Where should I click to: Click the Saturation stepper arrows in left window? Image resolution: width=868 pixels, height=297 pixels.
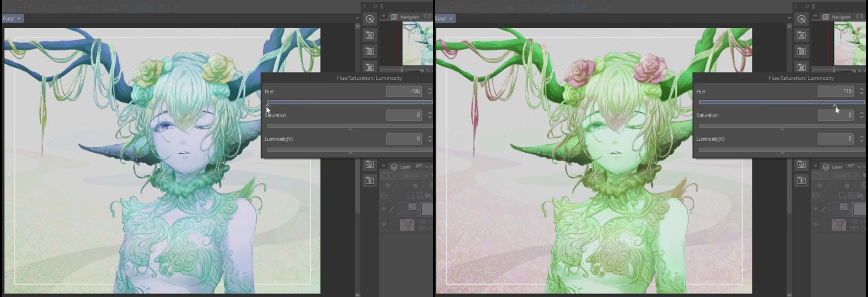coord(430,115)
